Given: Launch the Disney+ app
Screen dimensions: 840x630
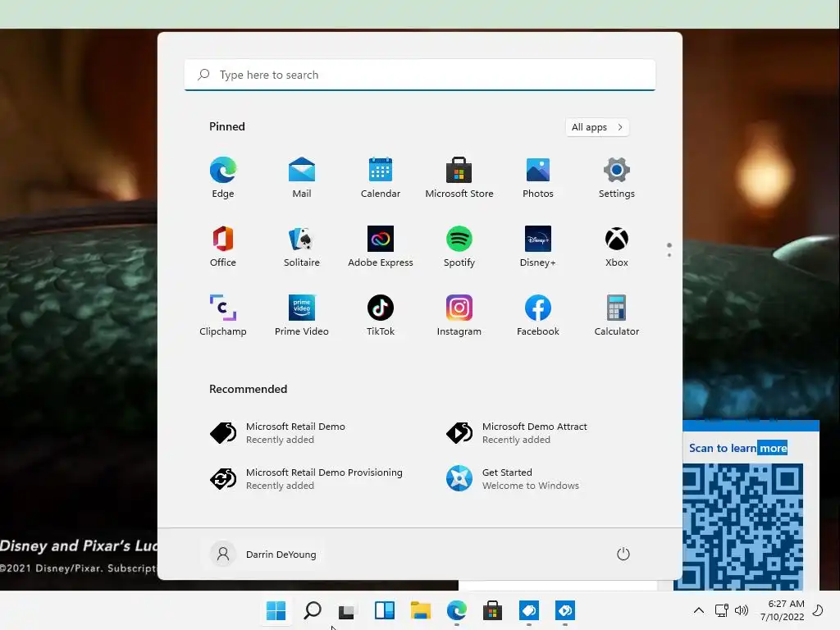Looking at the screenshot, I should tap(538, 246).
